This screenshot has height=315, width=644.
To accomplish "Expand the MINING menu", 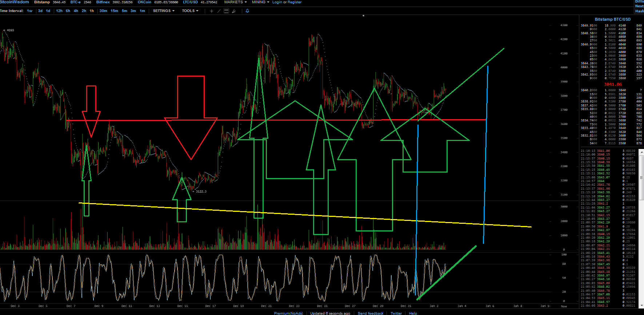I will click(x=260, y=2).
